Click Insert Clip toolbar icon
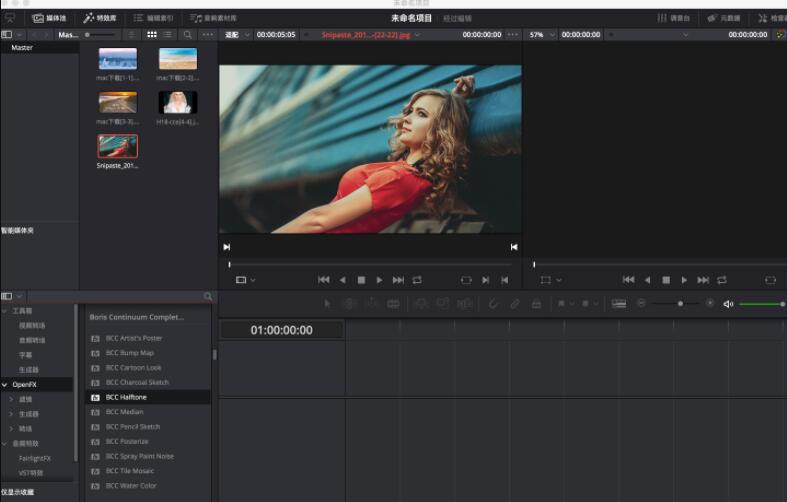The height and width of the screenshot is (502, 787). tap(422, 303)
